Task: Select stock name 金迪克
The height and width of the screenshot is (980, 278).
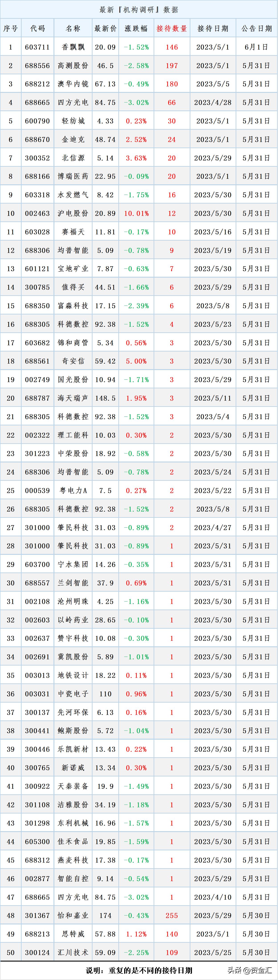Action: [73, 140]
